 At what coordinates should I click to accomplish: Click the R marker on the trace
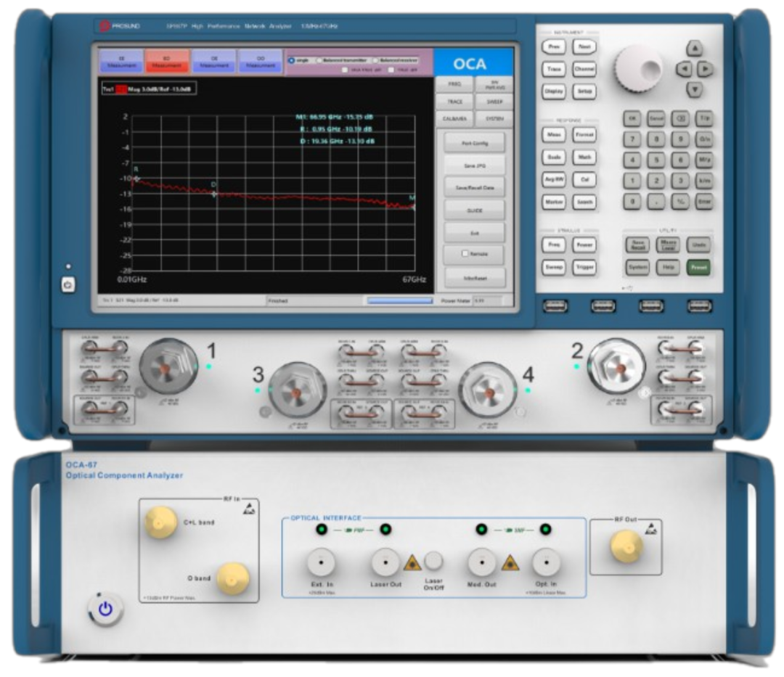(x=136, y=179)
